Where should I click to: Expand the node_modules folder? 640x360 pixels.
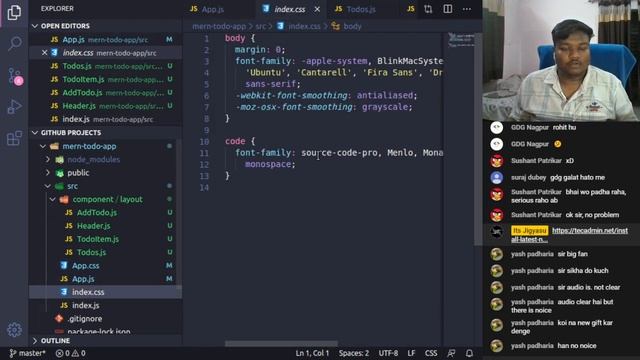[93, 160]
